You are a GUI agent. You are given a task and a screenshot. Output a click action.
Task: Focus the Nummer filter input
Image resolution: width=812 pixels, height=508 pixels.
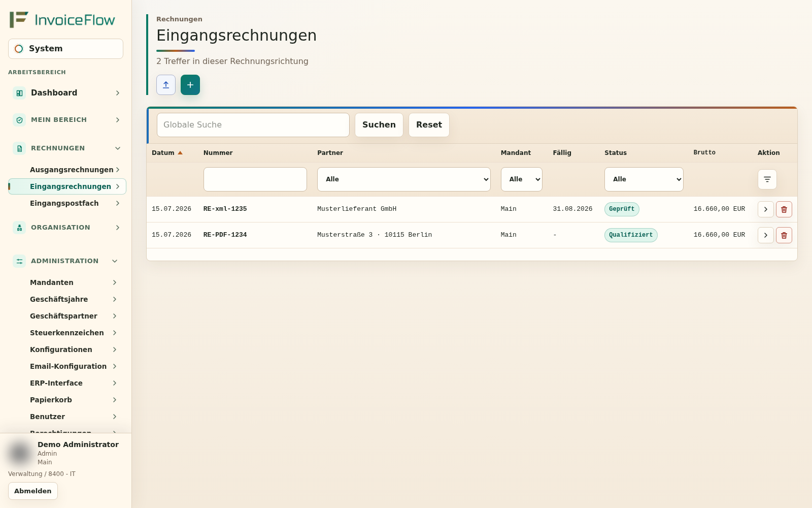(x=255, y=179)
